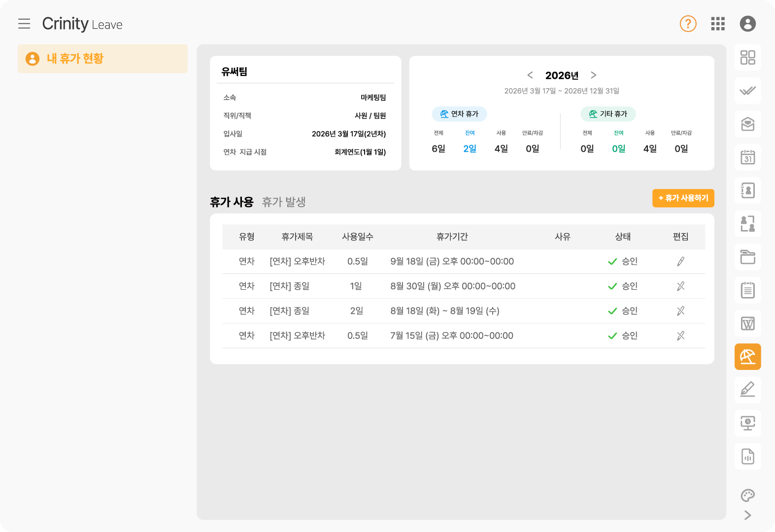Click the 상태 column header
Viewport: 775px width, 532px height.
623,237
